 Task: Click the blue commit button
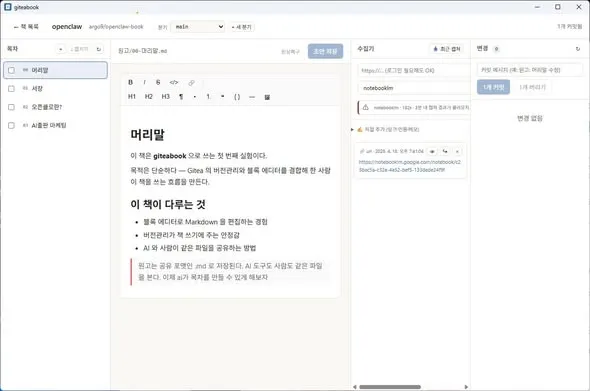pyautogui.click(x=493, y=87)
